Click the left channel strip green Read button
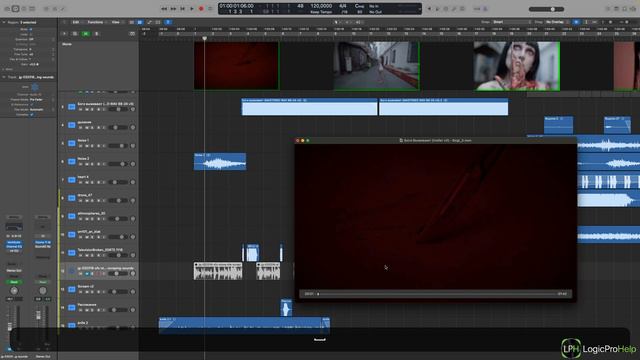Image resolution: width=640 pixels, height=360 pixels. point(14,282)
